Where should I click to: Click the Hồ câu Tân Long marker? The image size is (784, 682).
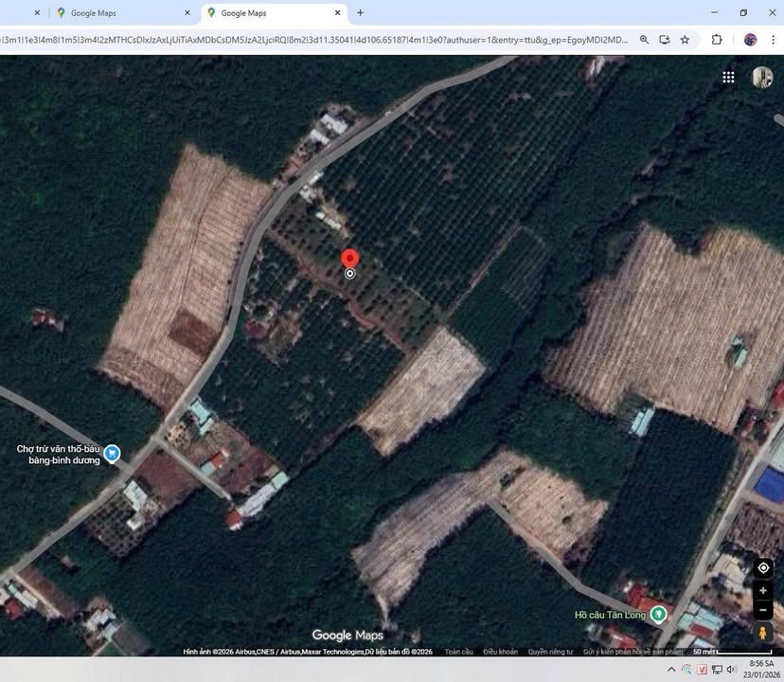pyautogui.click(x=659, y=615)
